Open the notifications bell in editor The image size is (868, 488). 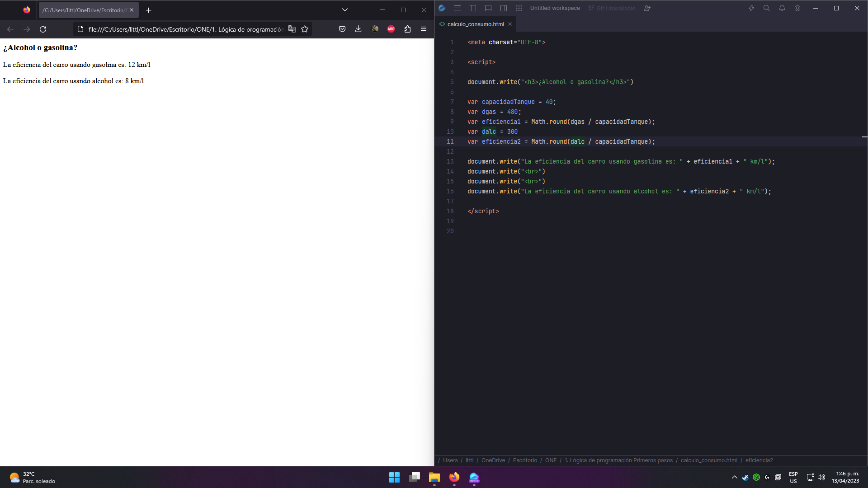[x=782, y=8]
